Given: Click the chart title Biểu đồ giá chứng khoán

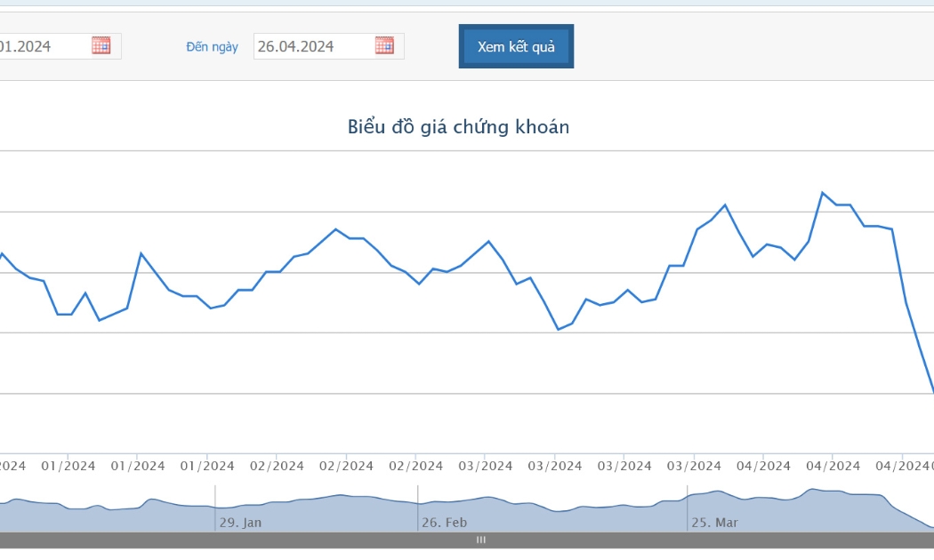Looking at the screenshot, I should pyautogui.click(x=459, y=127).
